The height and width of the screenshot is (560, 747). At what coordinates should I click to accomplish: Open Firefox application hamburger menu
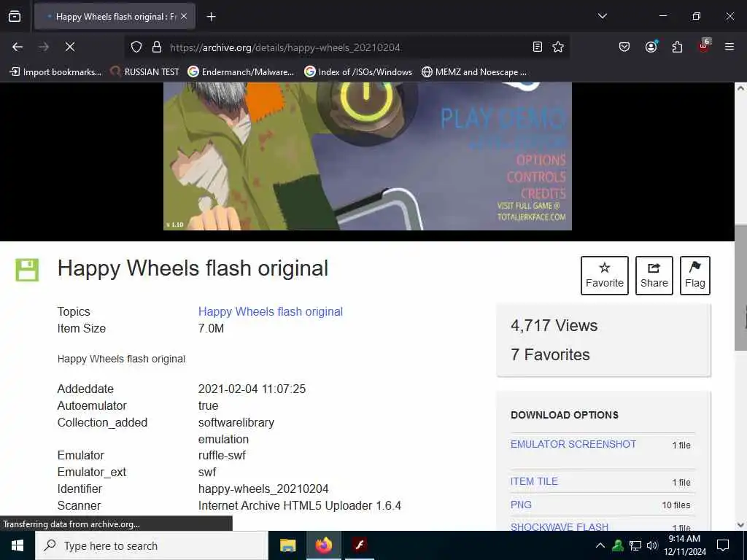pos(729,47)
